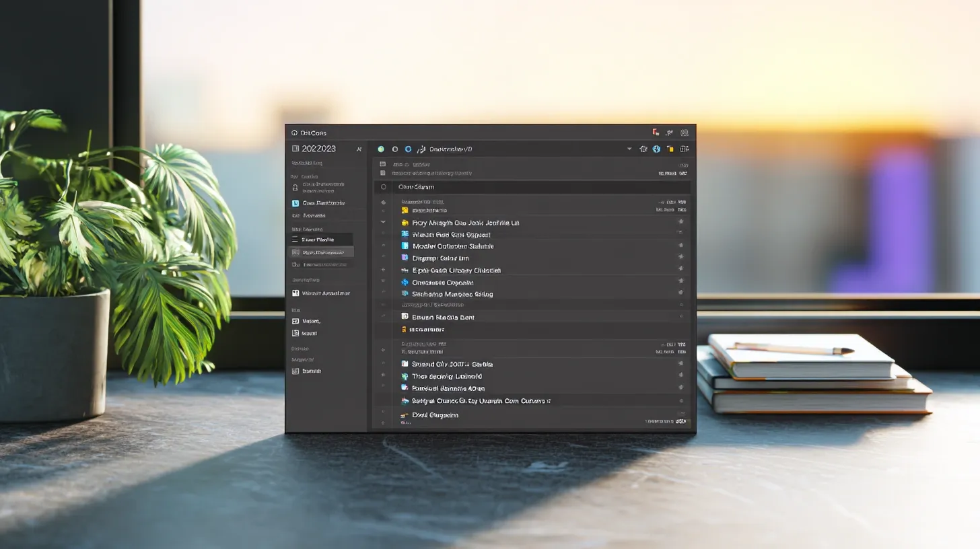Toggle the blue ring circle in the toolbar
This screenshot has width=980, height=549.
coord(408,149)
